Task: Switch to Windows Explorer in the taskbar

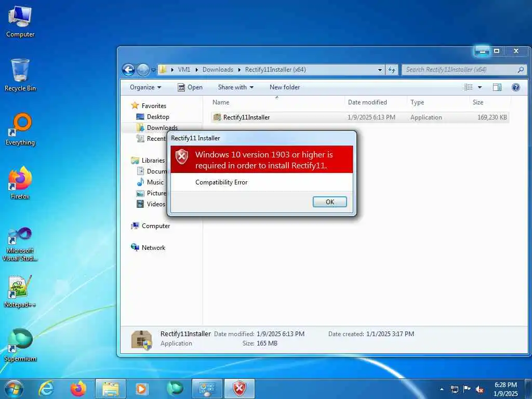Action: click(x=111, y=389)
